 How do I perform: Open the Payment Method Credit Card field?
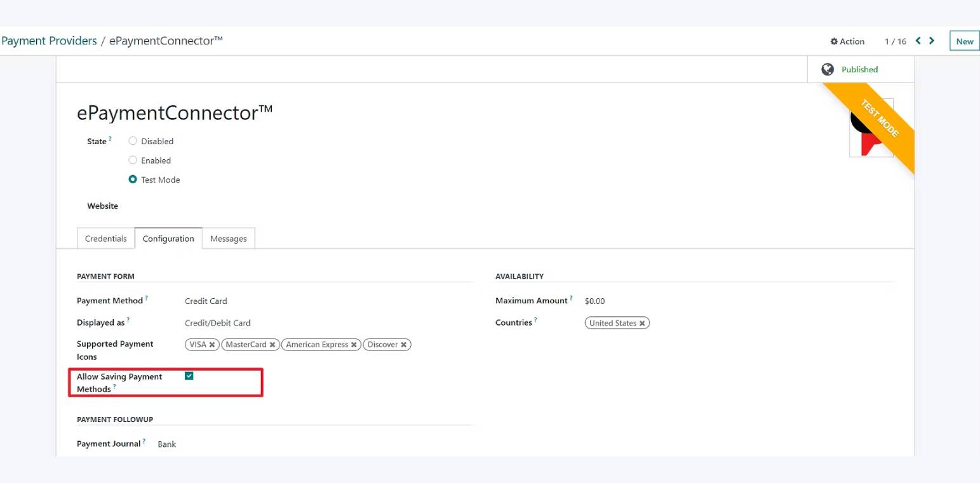(206, 301)
